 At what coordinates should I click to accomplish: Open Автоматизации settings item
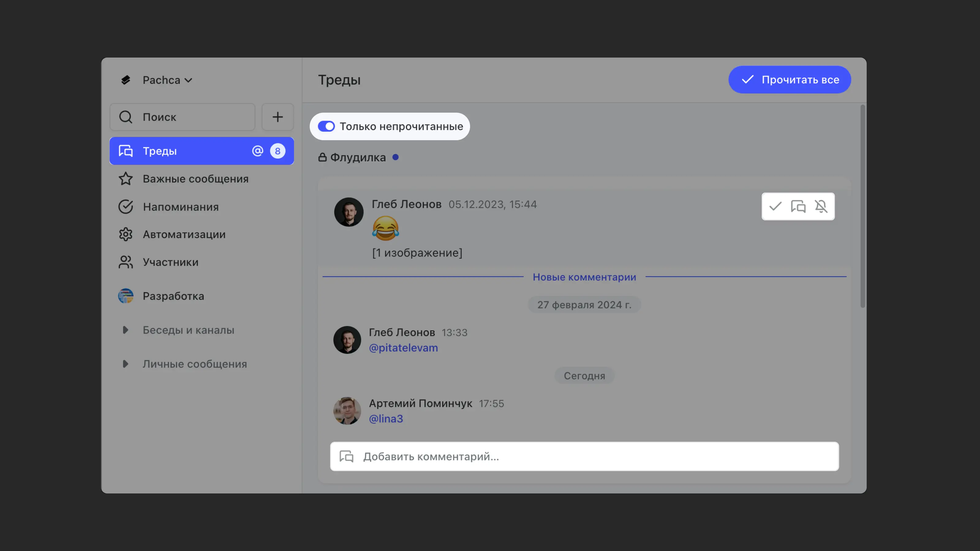pyautogui.click(x=184, y=234)
